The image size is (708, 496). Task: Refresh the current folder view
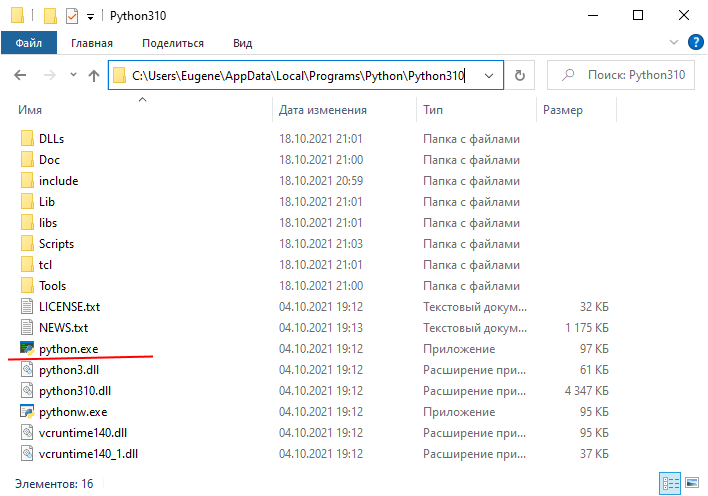pos(520,75)
